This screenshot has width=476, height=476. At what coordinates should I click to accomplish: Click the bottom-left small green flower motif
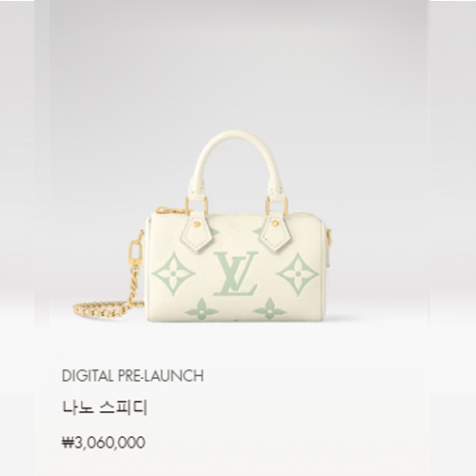(201, 308)
